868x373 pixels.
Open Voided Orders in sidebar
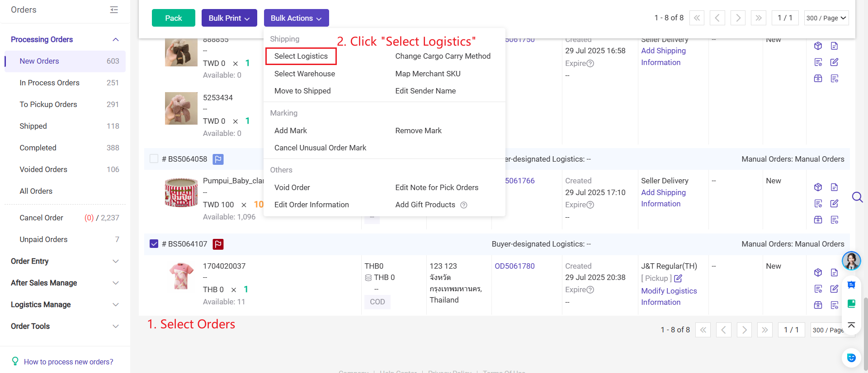[65, 169]
